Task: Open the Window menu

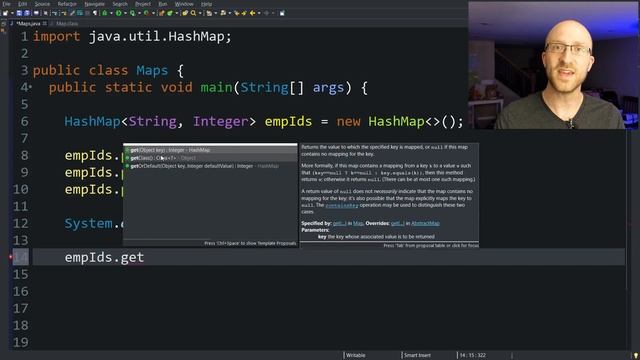Action: tap(184, 4)
